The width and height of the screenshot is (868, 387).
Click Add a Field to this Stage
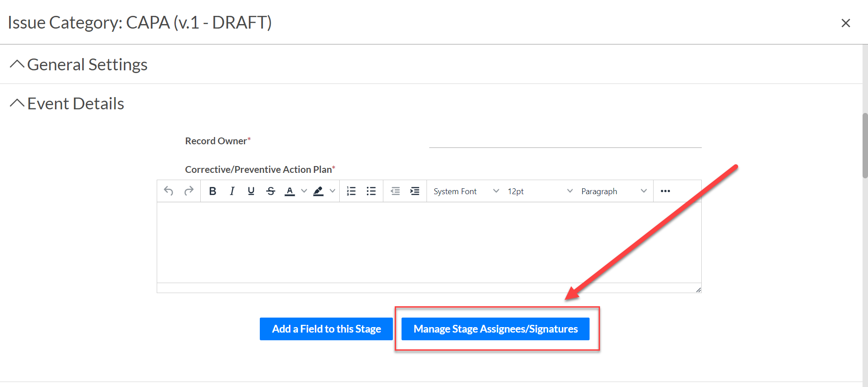pos(326,329)
